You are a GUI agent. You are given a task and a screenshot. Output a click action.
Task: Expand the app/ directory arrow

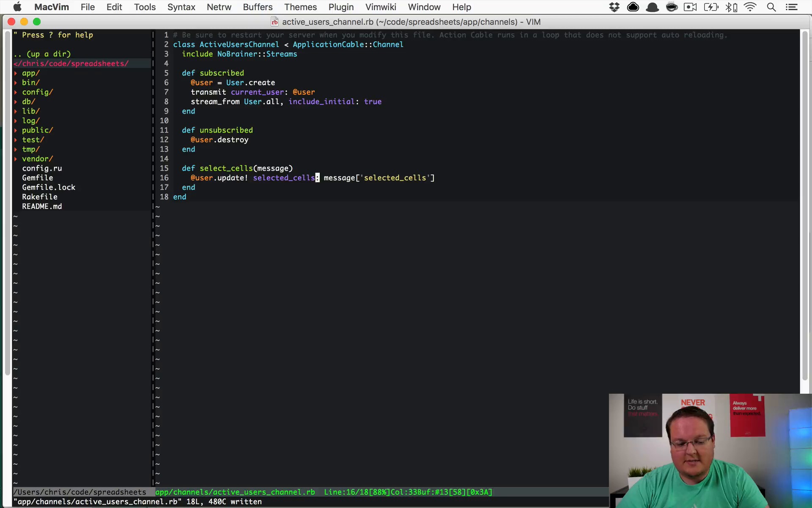tap(16, 73)
